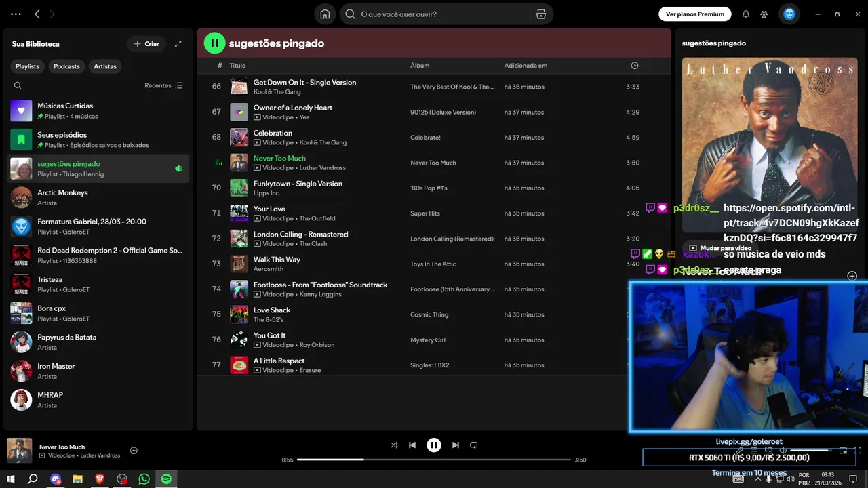Image resolution: width=868 pixels, height=488 pixels.
Task: Show the friends activity panel
Action: [764, 14]
